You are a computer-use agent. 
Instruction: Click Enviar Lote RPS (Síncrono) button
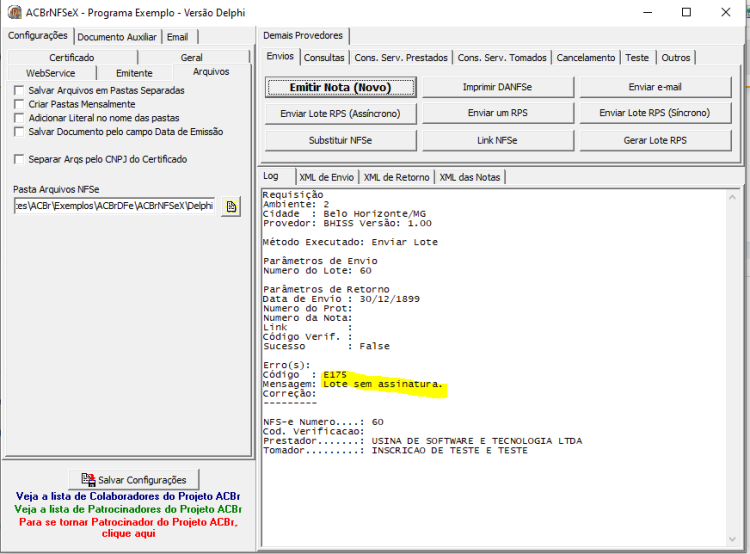point(655,113)
